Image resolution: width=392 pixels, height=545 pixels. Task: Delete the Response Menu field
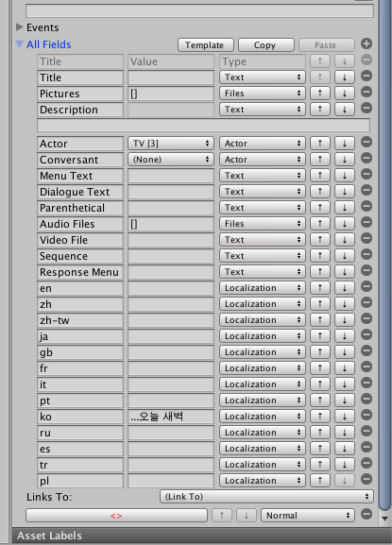[x=366, y=270]
